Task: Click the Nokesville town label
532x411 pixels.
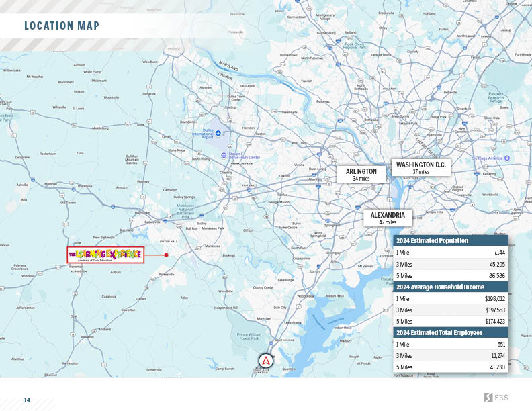Action: (167, 274)
